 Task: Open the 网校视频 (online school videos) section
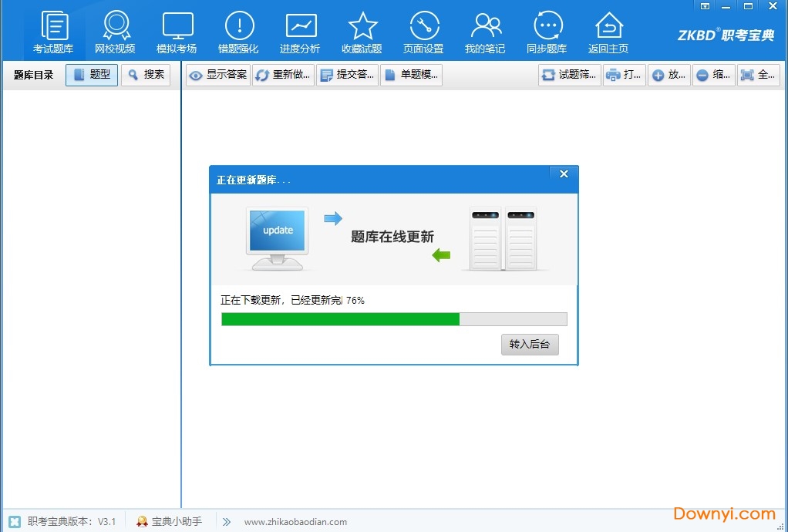coord(116,31)
